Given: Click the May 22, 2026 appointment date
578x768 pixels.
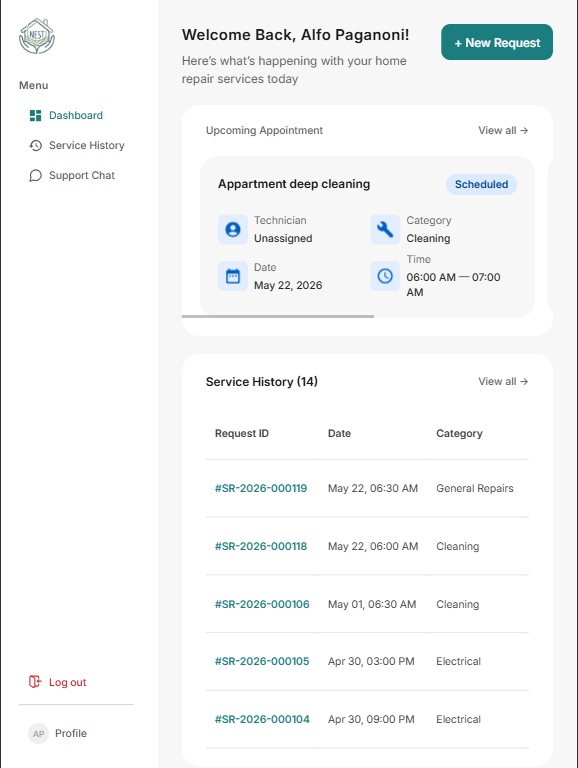Looking at the screenshot, I should [x=288, y=285].
